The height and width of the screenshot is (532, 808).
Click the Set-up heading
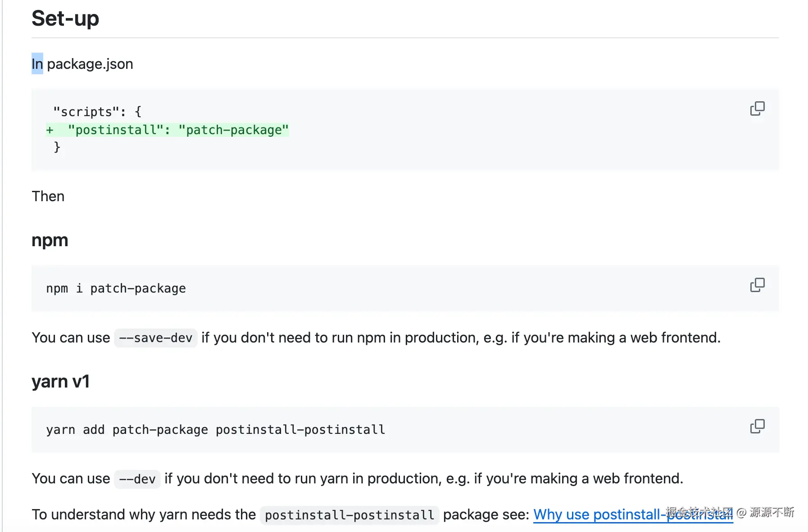65,19
